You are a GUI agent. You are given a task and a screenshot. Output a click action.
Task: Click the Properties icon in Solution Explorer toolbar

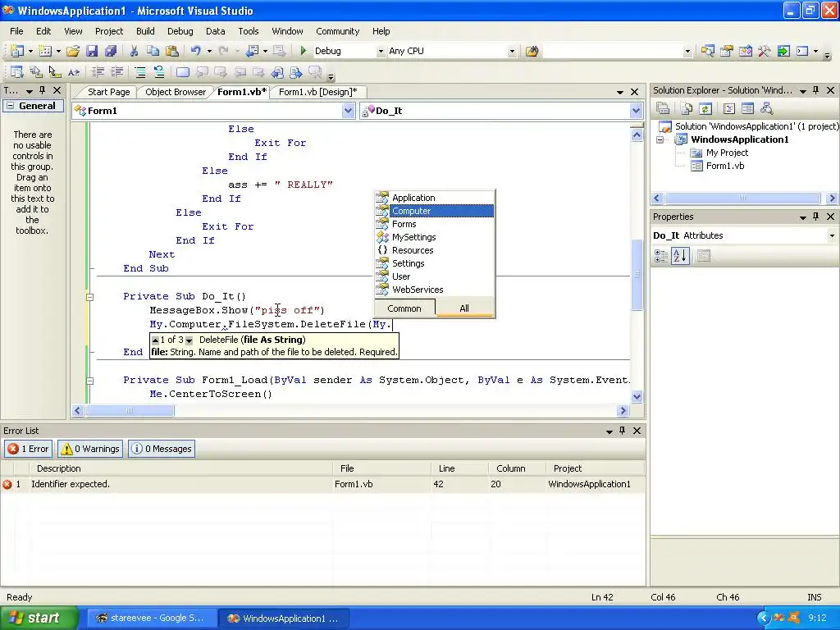[663, 109]
